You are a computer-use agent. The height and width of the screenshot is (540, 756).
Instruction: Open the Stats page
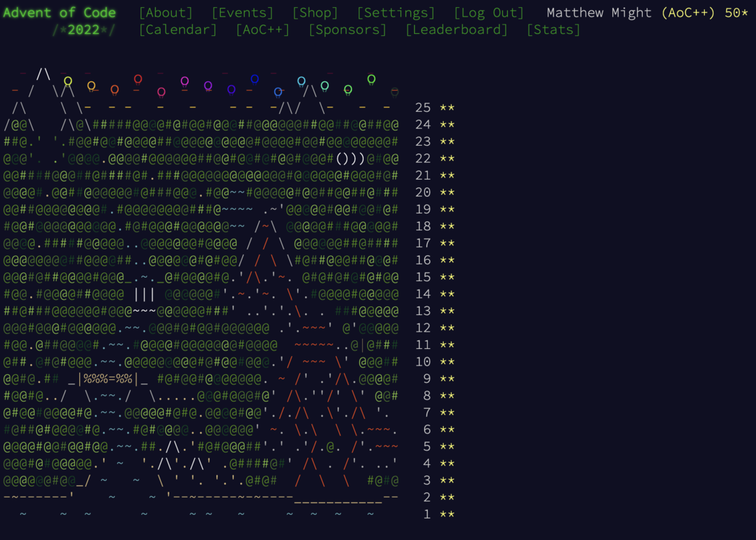(553, 30)
